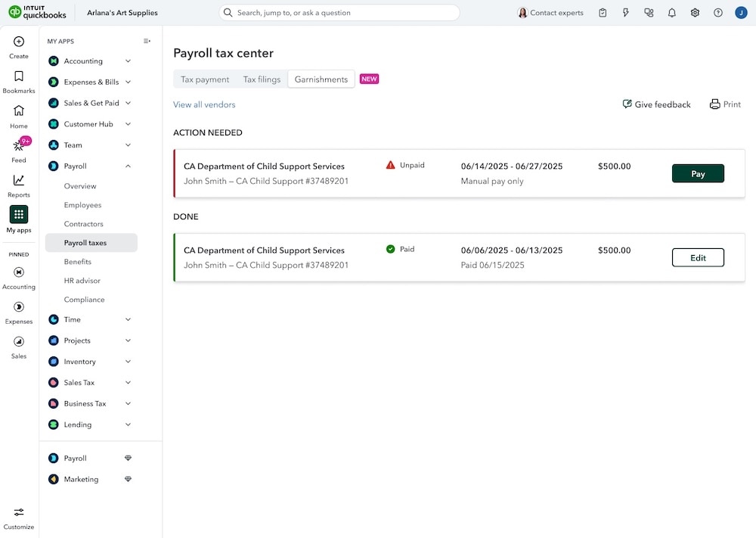The image size is (756, 538).
Task: Click in the search bar
Action: (x=339, y=12)
